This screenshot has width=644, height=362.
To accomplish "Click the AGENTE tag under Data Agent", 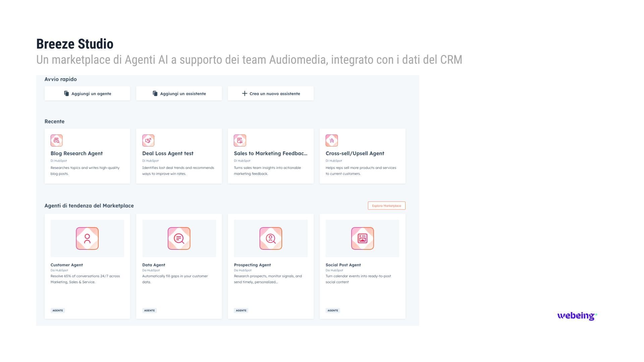I will [x=149, y=310].
